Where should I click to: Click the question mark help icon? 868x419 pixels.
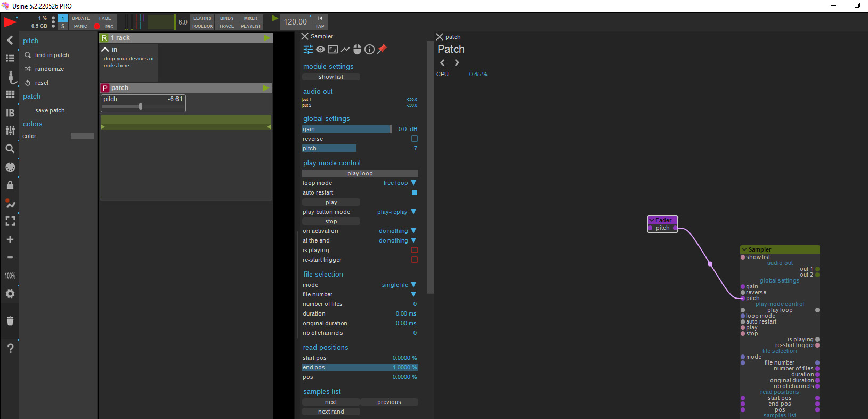[x=10, y=348]
